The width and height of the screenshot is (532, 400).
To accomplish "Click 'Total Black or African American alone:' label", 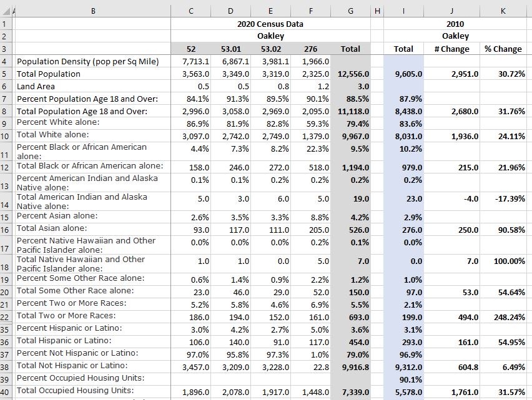I will (x=90, y=166).
